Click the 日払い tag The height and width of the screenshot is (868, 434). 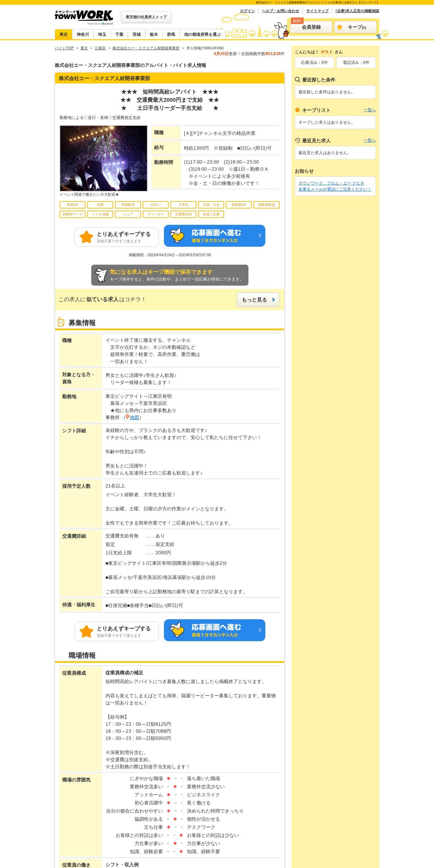click(155, 205)
